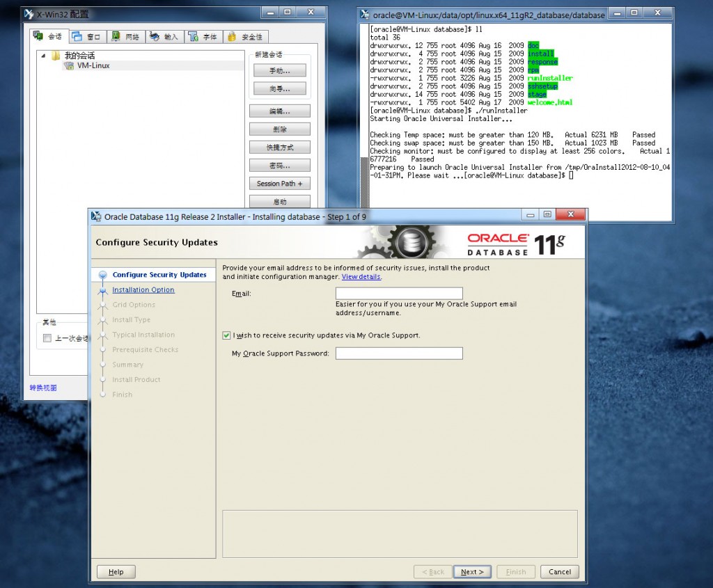This screenshot has width=713, height=588.
Task: Click the 手动... new session button
Action: 280,70
